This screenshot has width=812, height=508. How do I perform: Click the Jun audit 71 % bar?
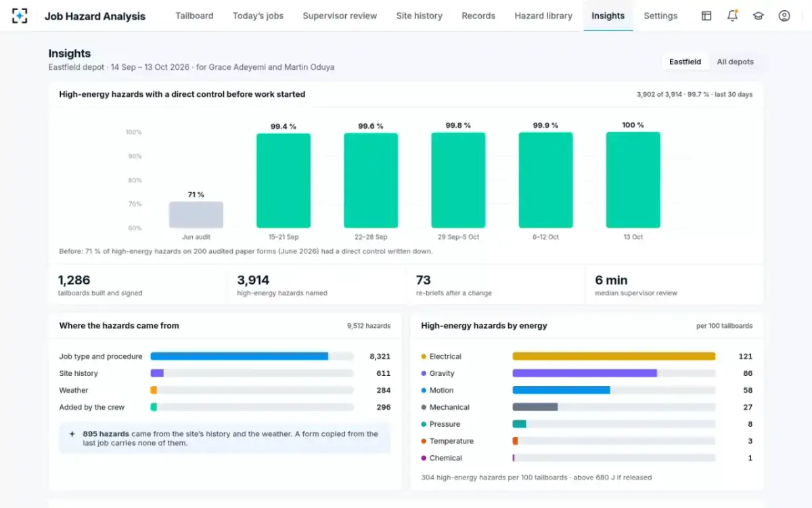[x=196, y=215]
